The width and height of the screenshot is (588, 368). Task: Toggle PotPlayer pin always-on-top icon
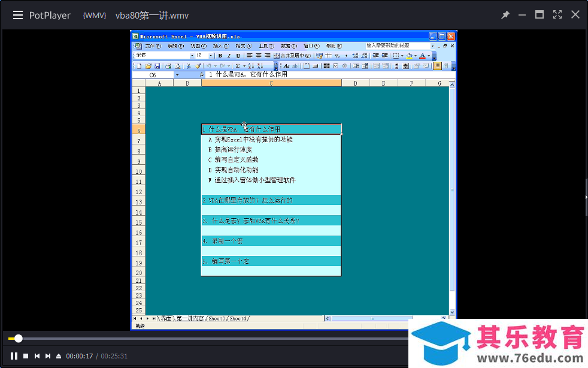(x=505, y=15)
